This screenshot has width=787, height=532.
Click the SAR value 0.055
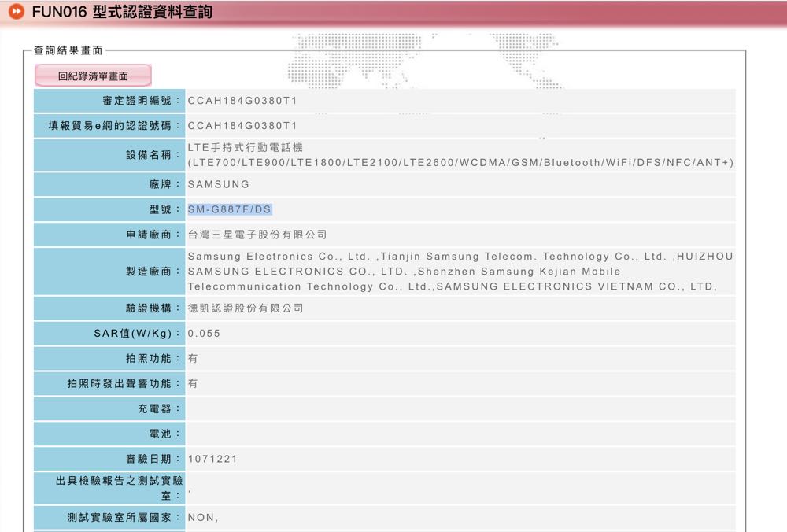point(204,334)
